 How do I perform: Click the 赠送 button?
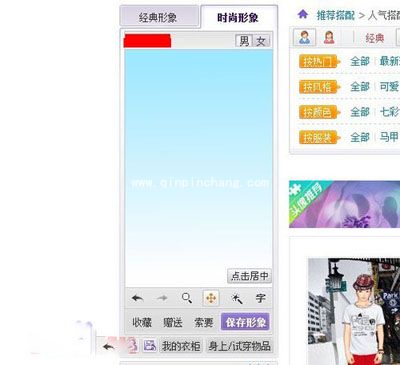(173, 322)
